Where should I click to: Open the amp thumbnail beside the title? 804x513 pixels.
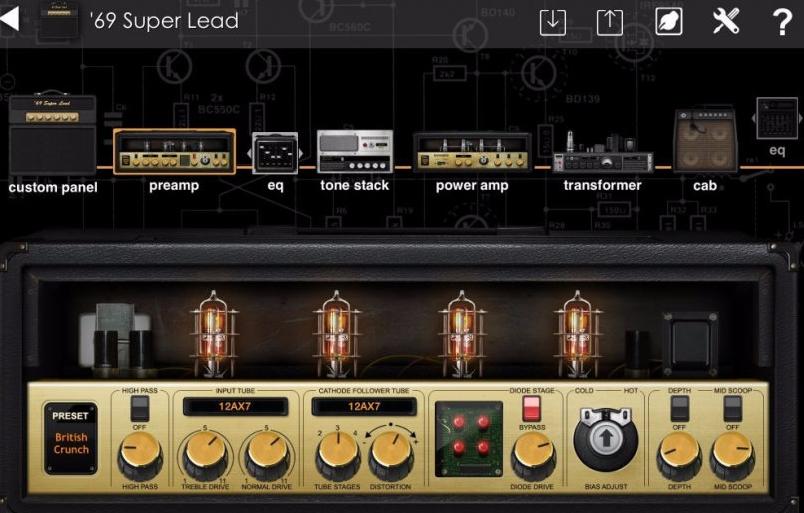(59, 21)
